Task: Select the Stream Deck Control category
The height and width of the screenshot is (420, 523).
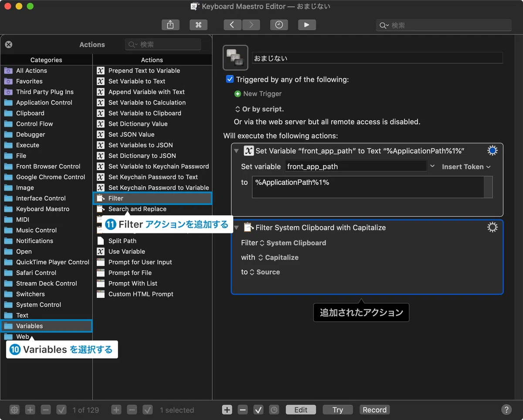Action: coord(46,283)
